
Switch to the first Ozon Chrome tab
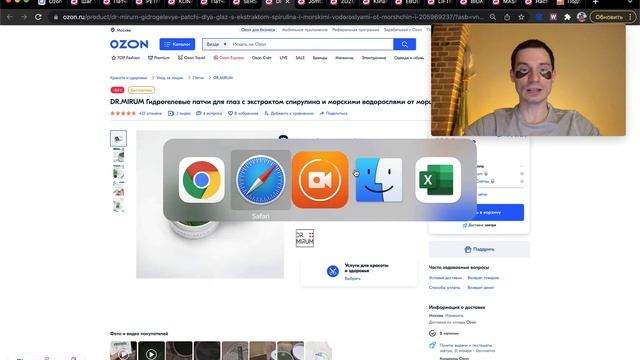pos(51,2)
